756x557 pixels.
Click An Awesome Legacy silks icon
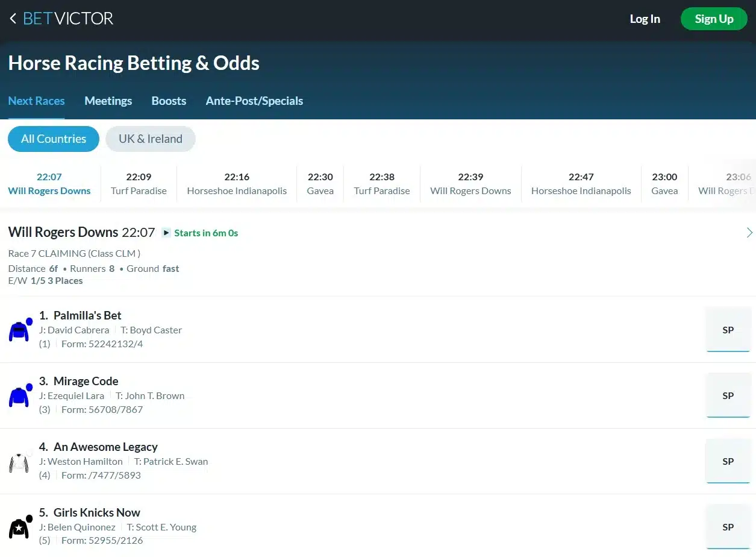tap(19, 462)
